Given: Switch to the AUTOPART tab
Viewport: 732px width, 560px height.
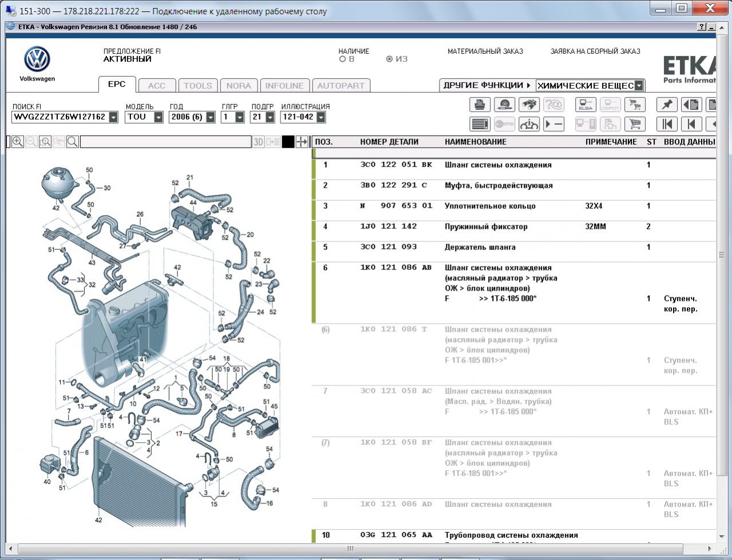Looking at the screenshot, I should pos(341,86).
